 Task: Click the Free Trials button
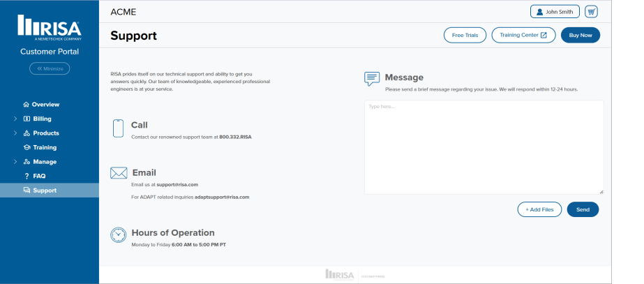[x=465, y=36]
